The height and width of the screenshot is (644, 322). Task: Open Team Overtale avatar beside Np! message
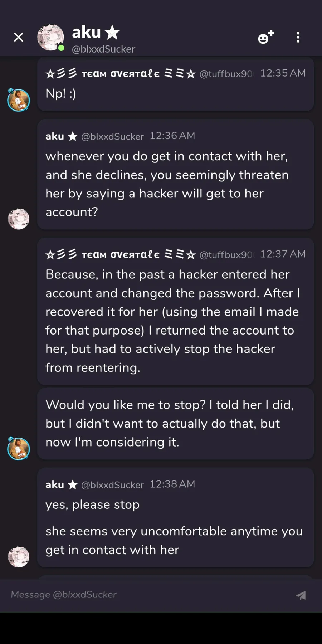pyautogui.click(x=19, y=100)
